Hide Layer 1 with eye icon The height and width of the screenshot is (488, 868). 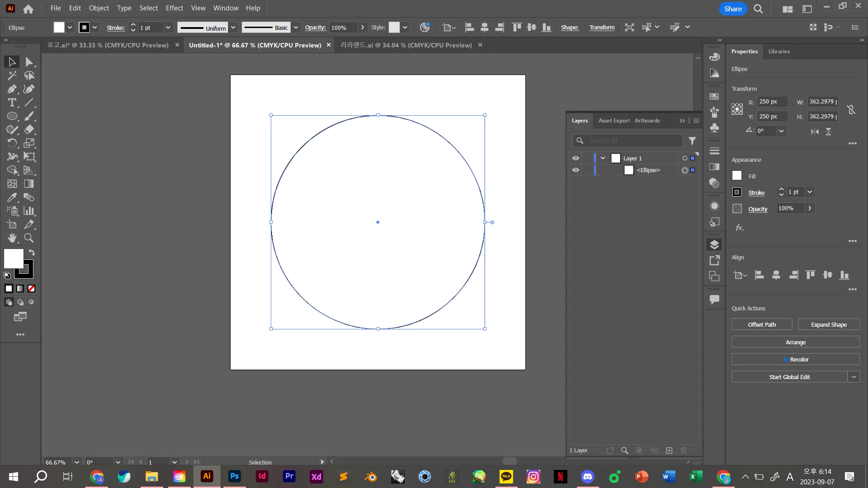(x=576, y=158)
